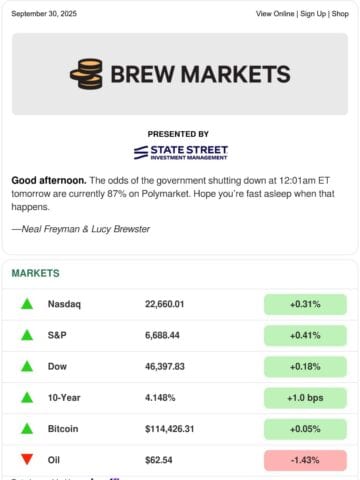The image size is (360, 480).
Task: Click the Brew Markets coin stack logo
Action: [x=86, y=74]
